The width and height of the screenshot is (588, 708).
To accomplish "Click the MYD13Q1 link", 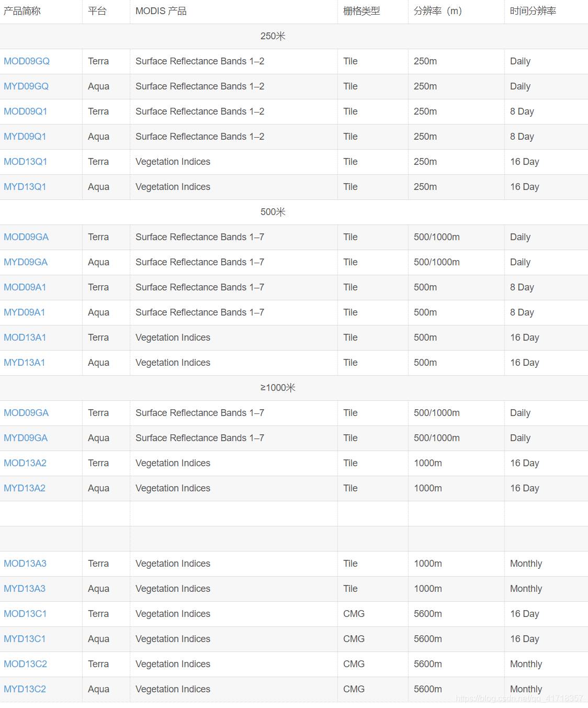I will pos(25,187).
